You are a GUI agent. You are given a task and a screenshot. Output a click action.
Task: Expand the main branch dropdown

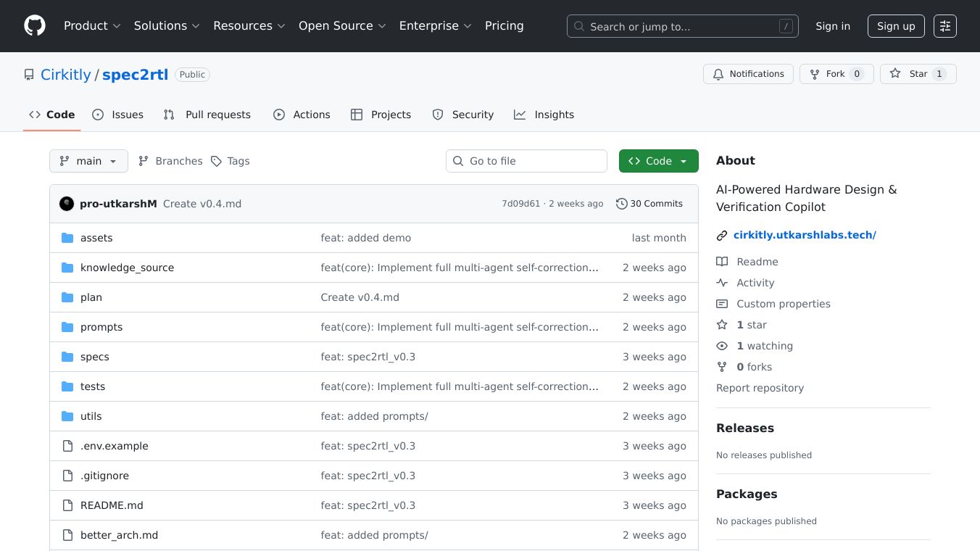coord(88,161)
